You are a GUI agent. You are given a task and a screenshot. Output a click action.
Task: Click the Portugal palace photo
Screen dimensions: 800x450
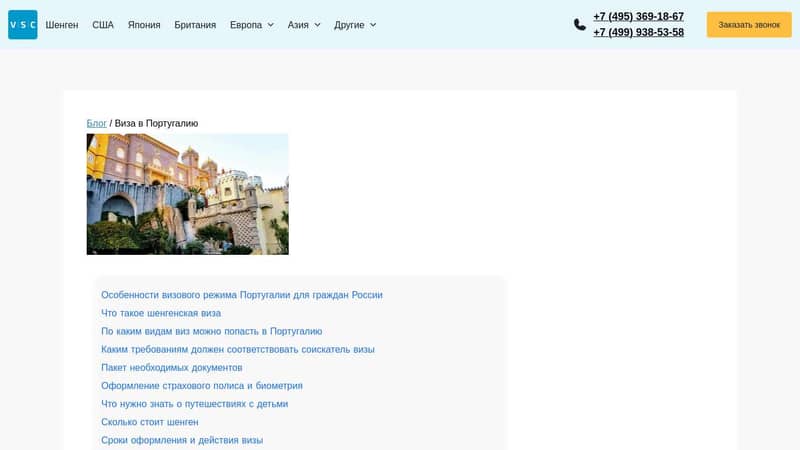pos(188,194)
